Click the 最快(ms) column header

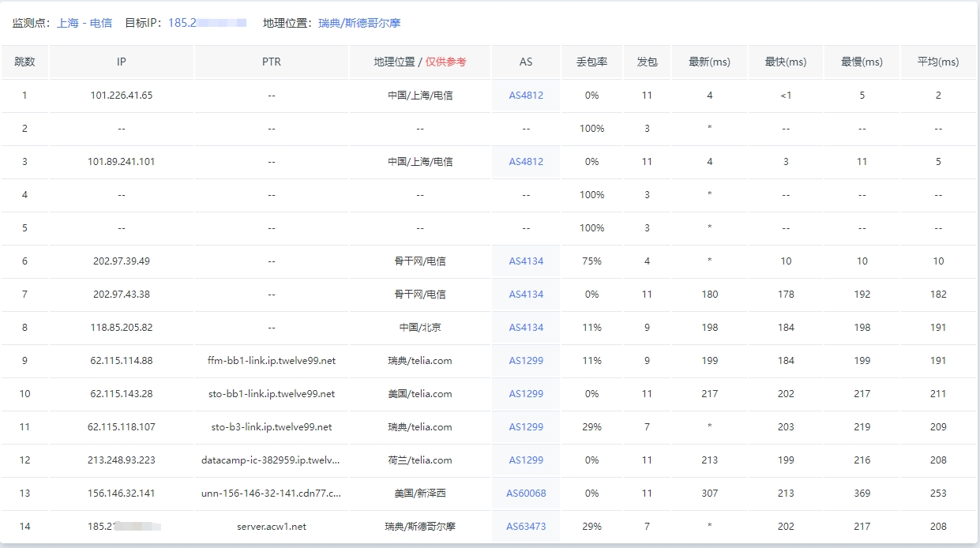click(x=786, y=62)
